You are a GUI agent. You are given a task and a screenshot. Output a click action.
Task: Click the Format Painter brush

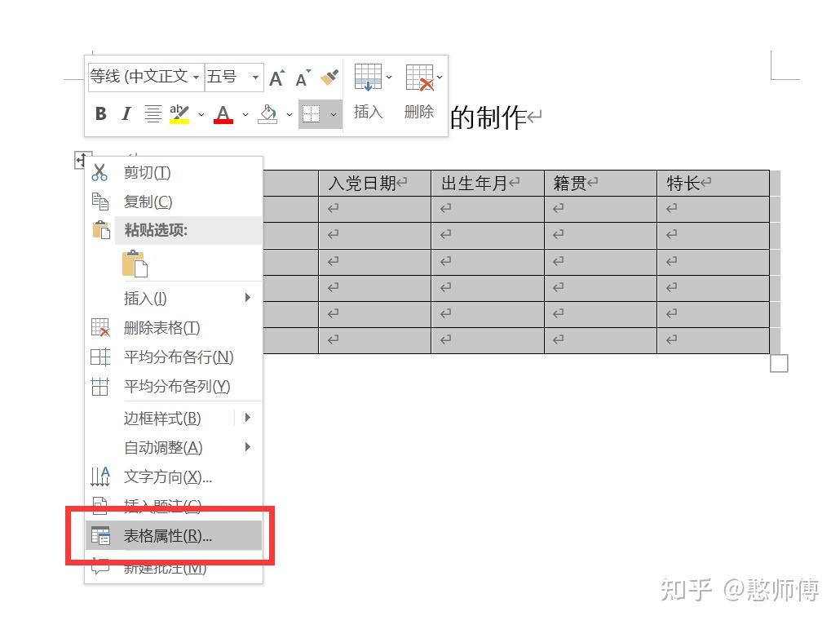[329, 78]
